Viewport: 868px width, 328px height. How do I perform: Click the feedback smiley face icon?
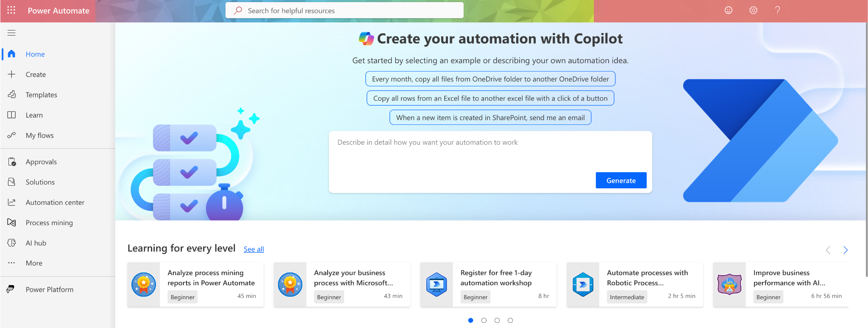[x=728, y=11]
